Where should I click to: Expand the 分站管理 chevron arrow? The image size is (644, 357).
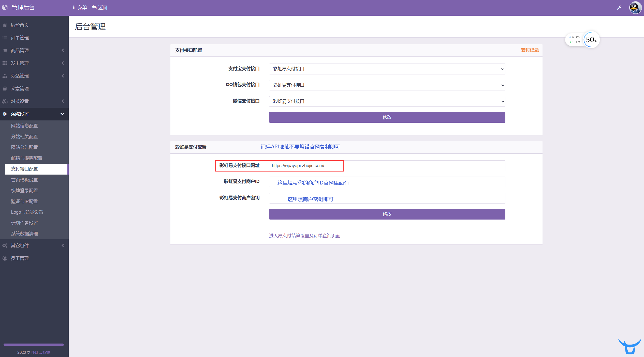click(63, 76)
